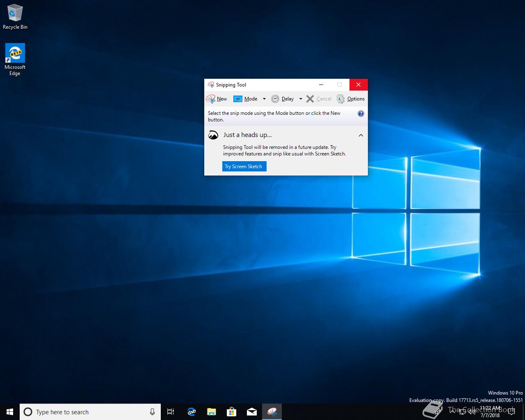Screen dimensions: 525x420
Task: Expand the Delay dropdown arrow
Action: point(301,99)
